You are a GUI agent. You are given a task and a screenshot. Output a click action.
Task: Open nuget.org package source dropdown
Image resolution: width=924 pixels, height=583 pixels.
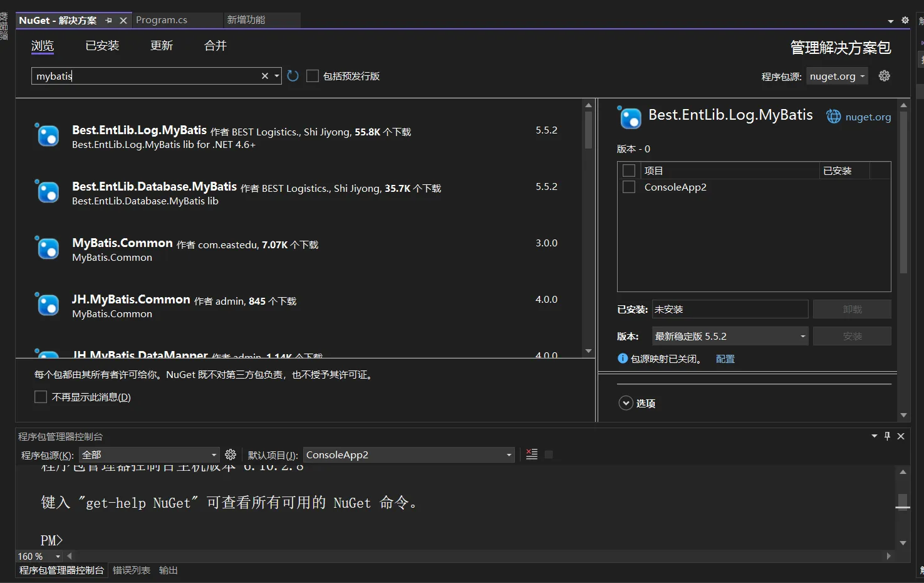click(837, 76)
